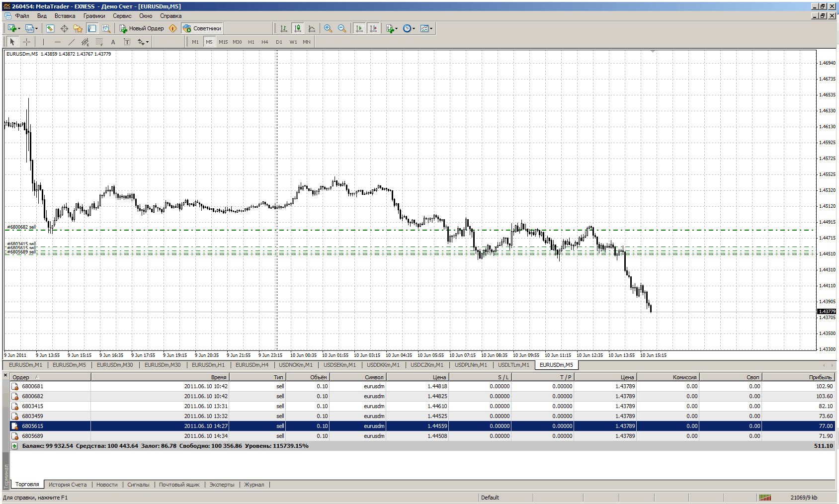Select the arrow cursor tool
Image resolution: width=839 pixels, height=504 pixels.
point(12,42)
